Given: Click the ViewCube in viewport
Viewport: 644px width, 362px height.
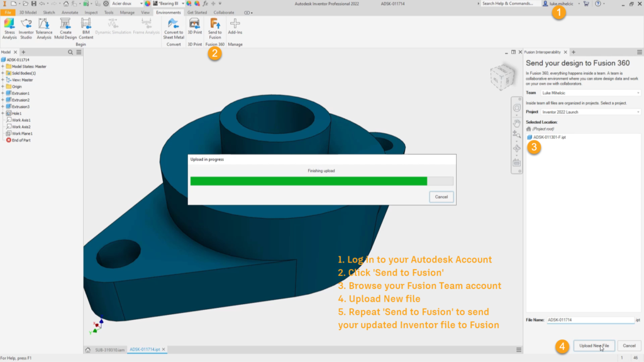Looking at the screenshot, I should coord(502,77).
